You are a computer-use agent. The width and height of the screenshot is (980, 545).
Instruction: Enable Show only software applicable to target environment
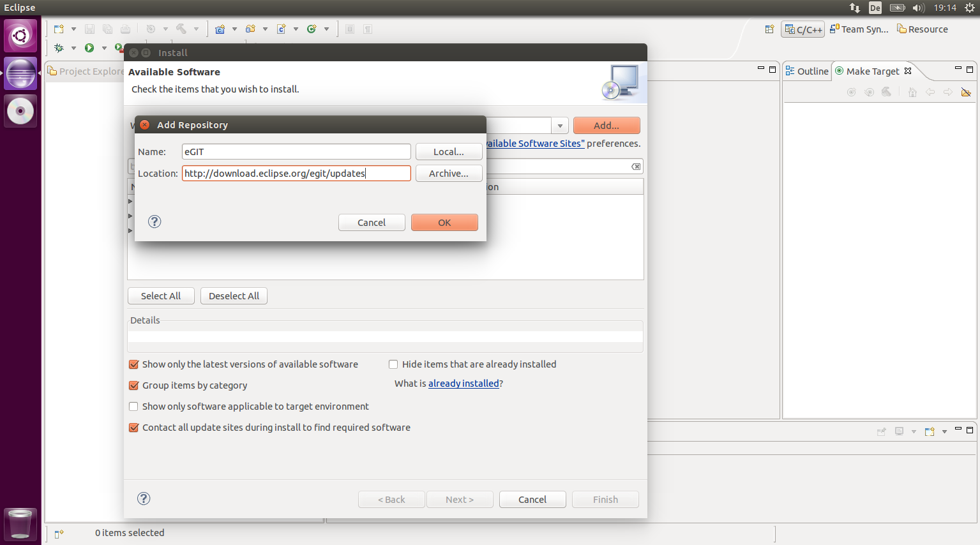coord(133,407)
